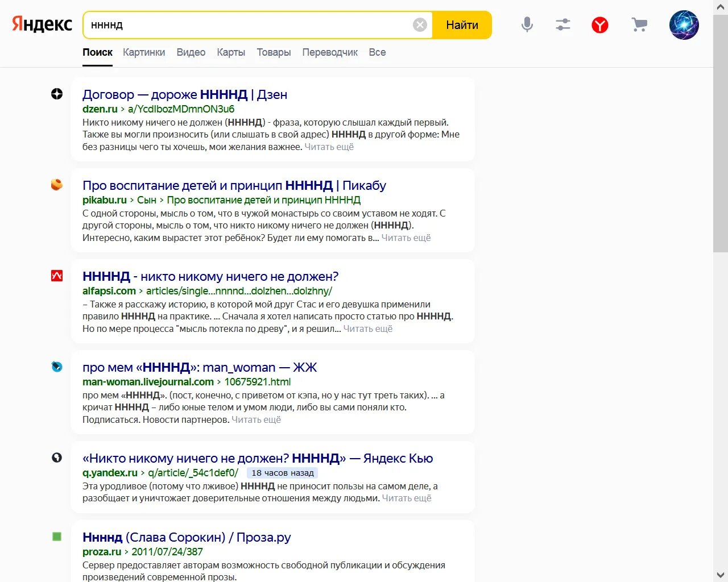Image resolution: width=728 pixels, height=582 pixels.
Task: Select the Поиск tab
Action: (97, 52)
